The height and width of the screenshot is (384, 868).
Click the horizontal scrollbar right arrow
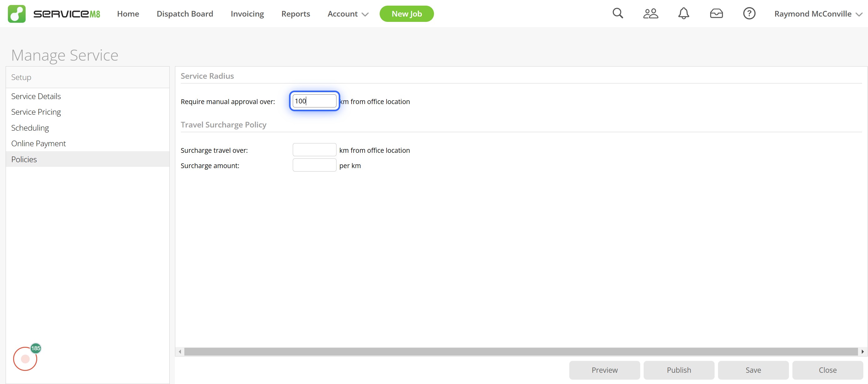863,352
